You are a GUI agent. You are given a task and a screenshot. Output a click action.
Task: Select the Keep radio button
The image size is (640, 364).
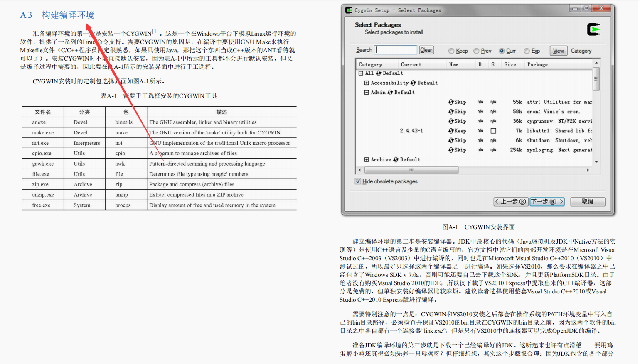(451, 51)
